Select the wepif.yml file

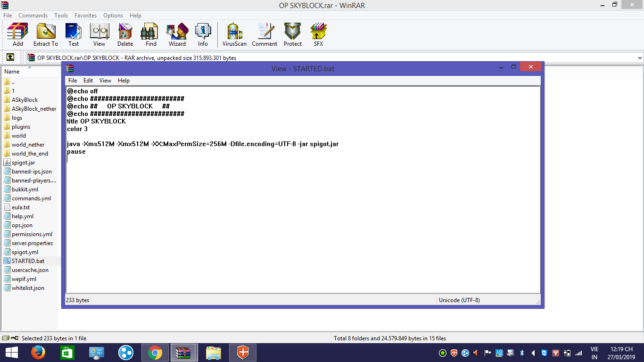[20, 279]
